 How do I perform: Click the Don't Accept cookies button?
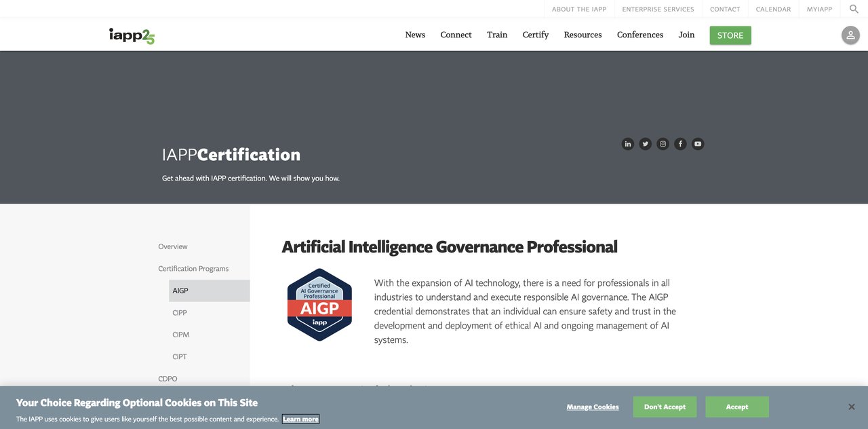[665, 407]
